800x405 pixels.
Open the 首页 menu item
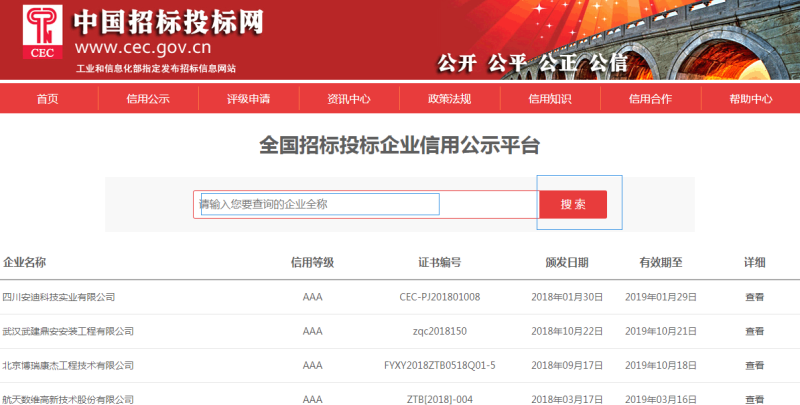47,99
